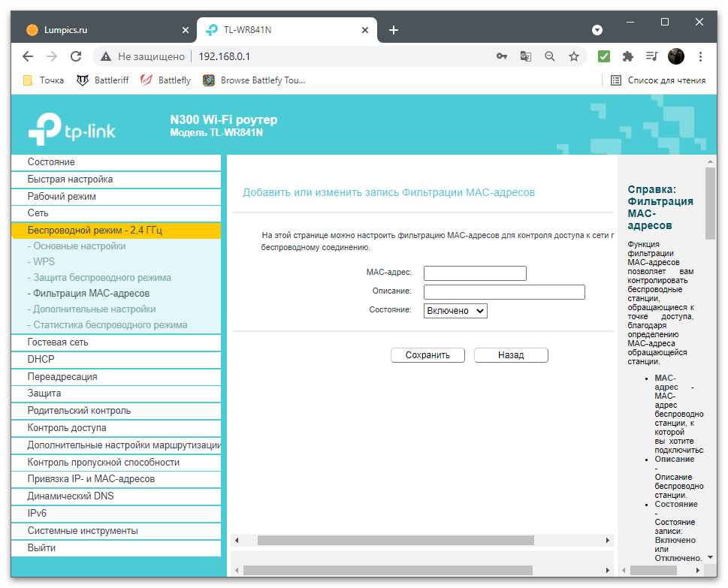The height and width of the screenshot is (588, 728).
Task: Click Выйти to log out
Action: (116, 547)
